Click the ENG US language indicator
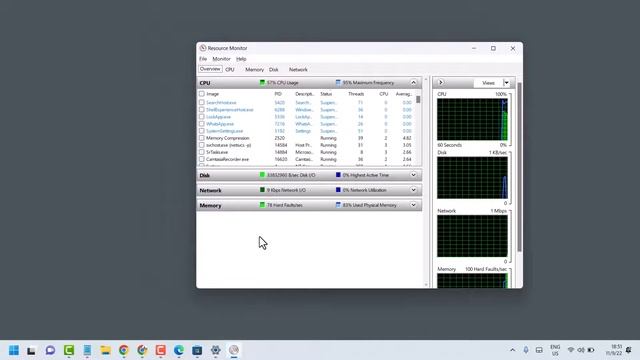 (x=555, y=350)
